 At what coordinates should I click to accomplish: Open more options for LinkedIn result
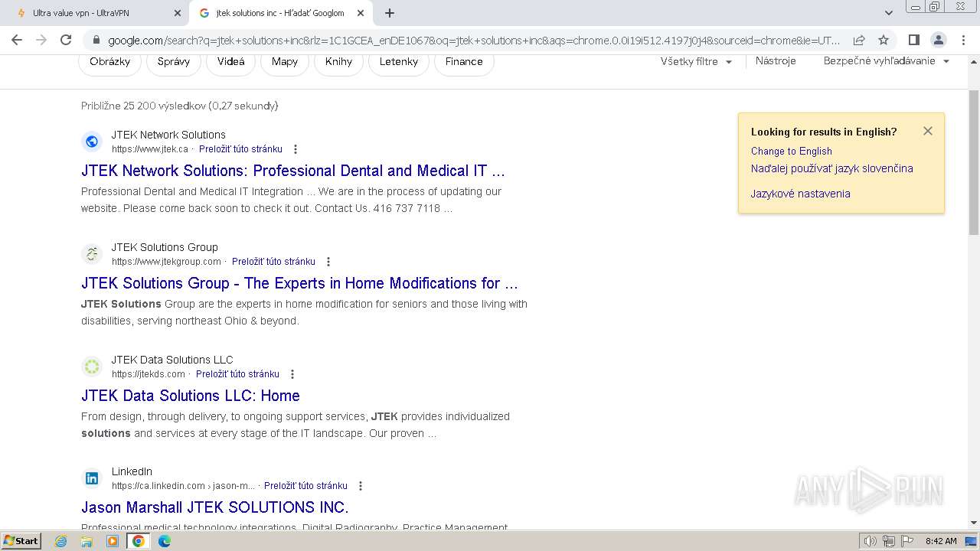coord(361,486)
